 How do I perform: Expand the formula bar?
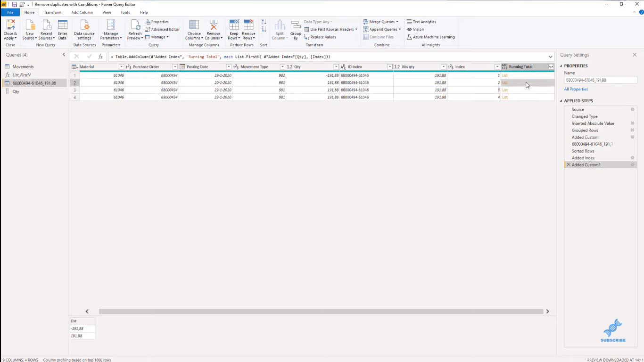coord(550,57)
